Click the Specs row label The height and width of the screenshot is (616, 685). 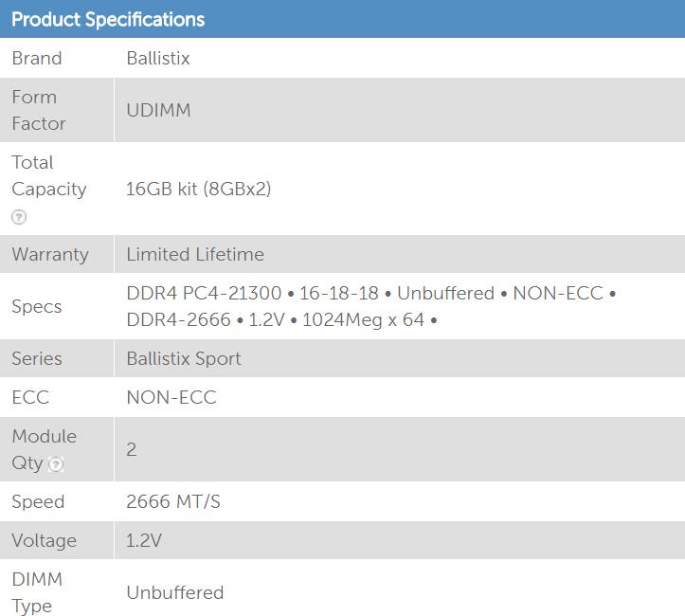(x=37, y=307)
